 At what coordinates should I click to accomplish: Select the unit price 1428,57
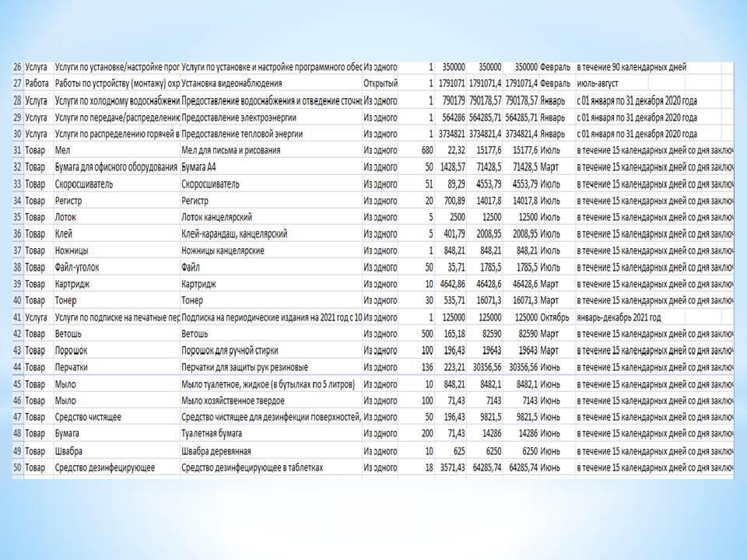point(453,167)
